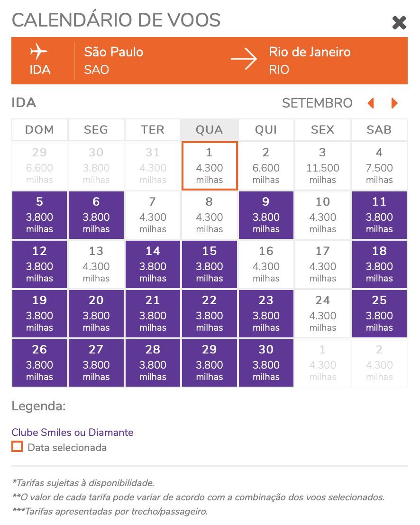Select the greyed October 2 date
Screen dimensions: 420x525
point(379,362)
